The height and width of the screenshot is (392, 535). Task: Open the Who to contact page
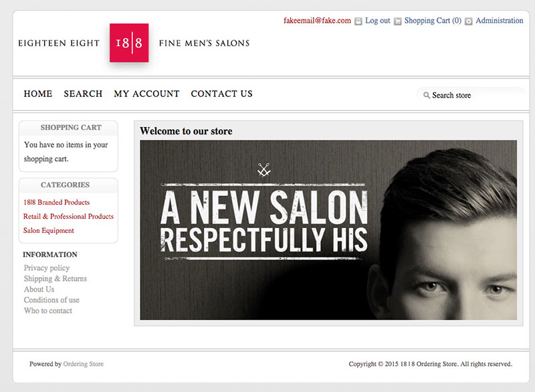[x=47, y=310]
